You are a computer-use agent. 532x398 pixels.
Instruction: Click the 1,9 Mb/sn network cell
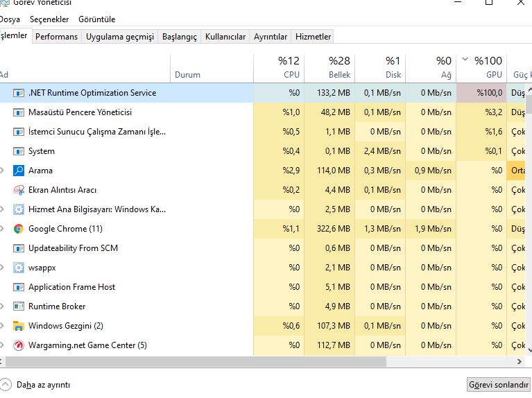click(x=431, y=229)
